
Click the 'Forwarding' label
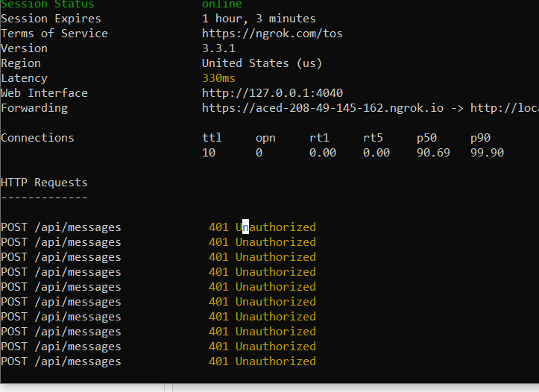(x=34, y=108)
